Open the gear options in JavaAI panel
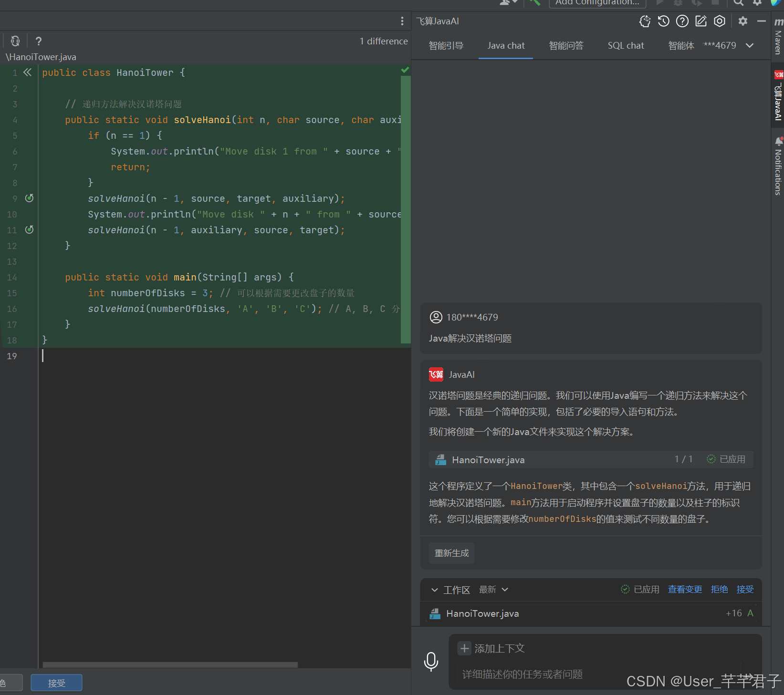The height and width of the screenshot is (695, 784). 743,21
